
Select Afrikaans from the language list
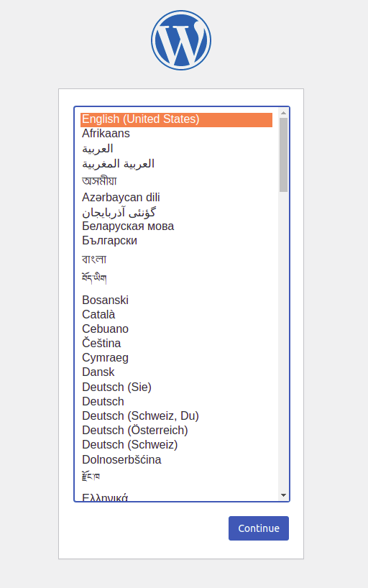click(176, 134)
